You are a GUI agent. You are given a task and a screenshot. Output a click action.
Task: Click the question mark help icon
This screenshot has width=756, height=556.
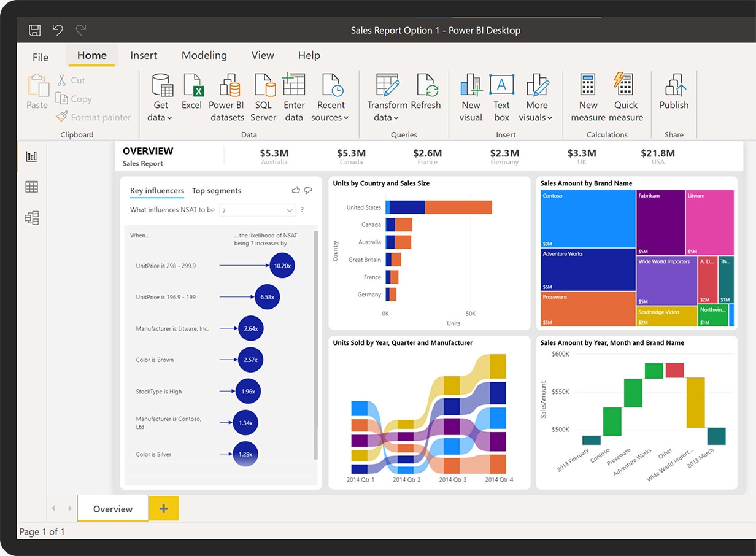(x=302, y=210)
